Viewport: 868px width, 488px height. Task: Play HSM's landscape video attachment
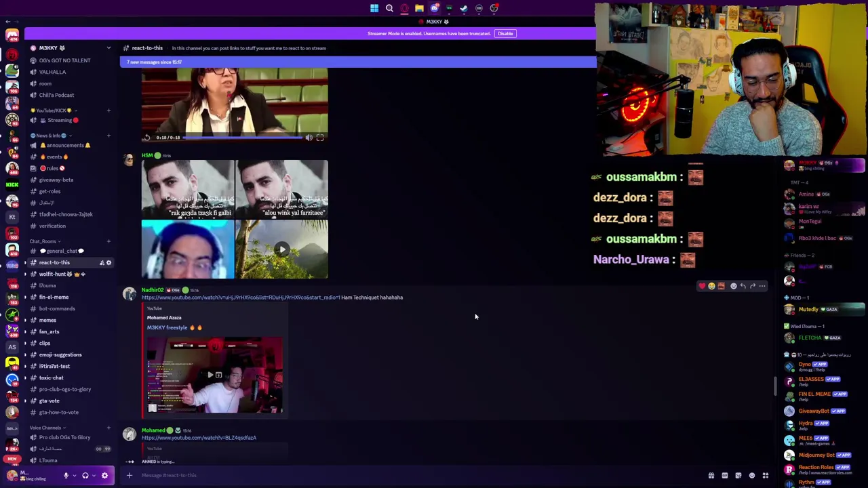(281, 249)
